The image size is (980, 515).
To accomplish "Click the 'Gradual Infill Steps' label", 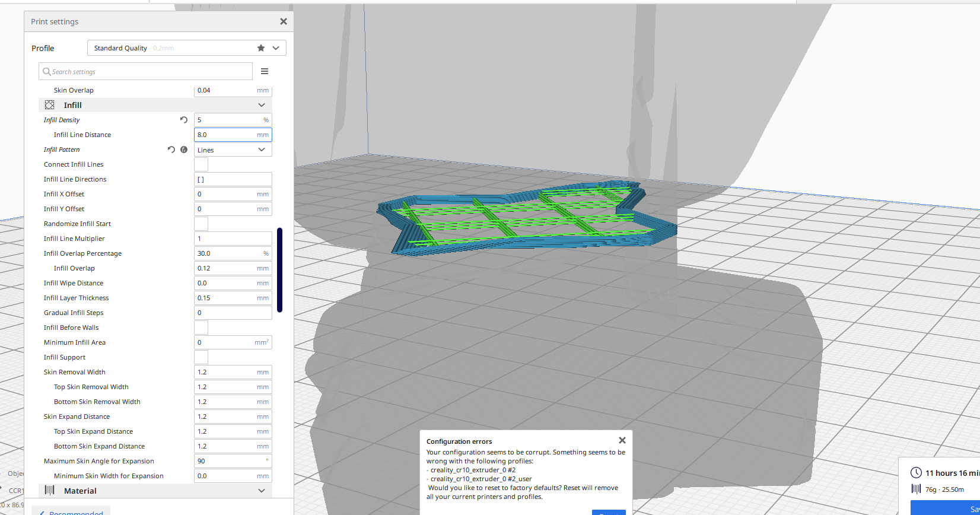I will 74,313.
